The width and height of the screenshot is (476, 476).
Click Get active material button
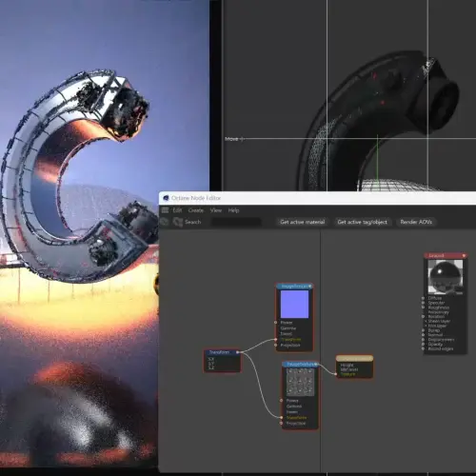(x=303, y=222)
